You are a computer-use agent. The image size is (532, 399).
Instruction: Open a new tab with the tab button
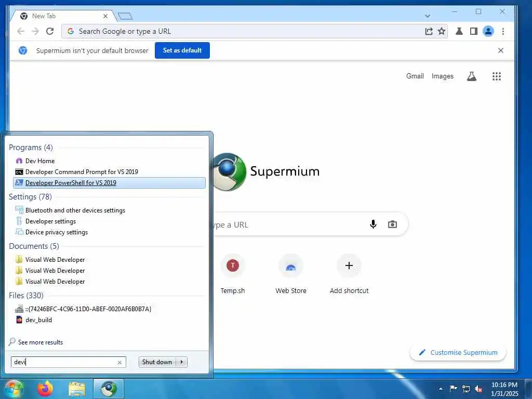[x=125, y=16]
